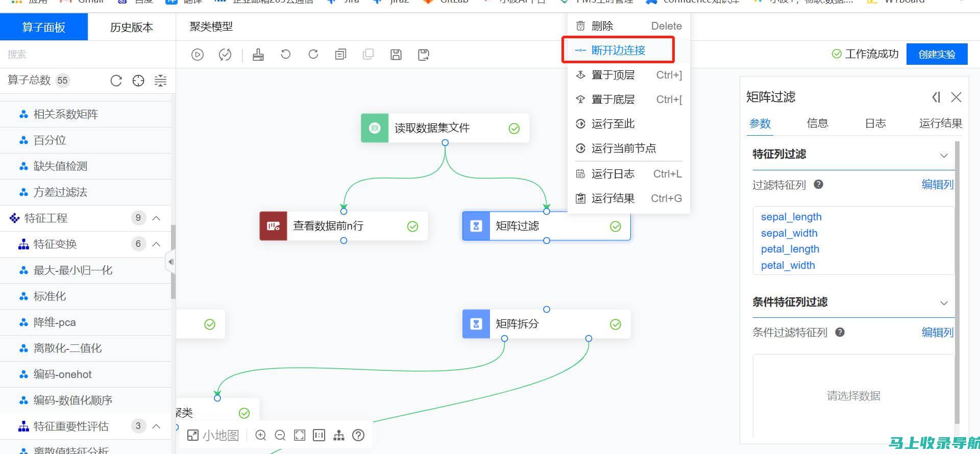Select the 降维-pca operator
Image resolution: width=980 pixels, height=454 pixels.
point(85,322)
